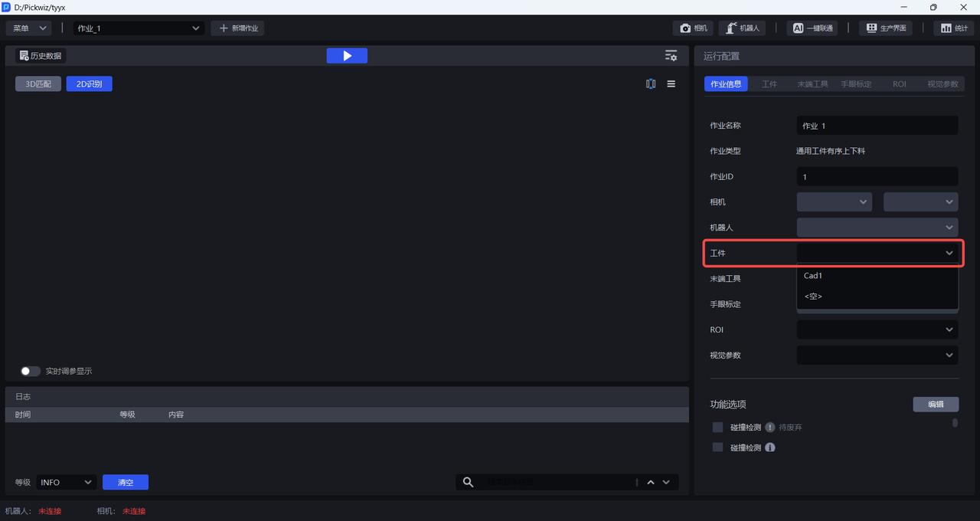The height and width of the screenshot is (521, 980).
Task: Open the production interface (生产界面)
Action: pos(886,28)
